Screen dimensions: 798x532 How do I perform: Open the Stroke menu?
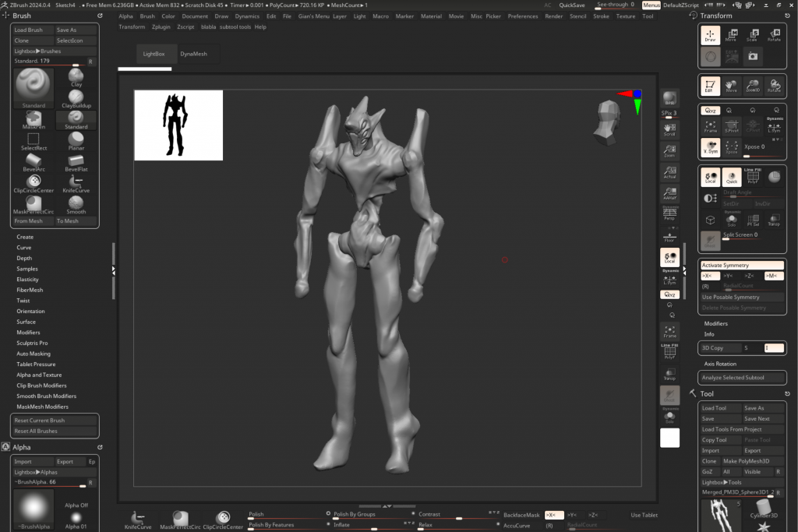pyautogui.click(x=601, y=16)
